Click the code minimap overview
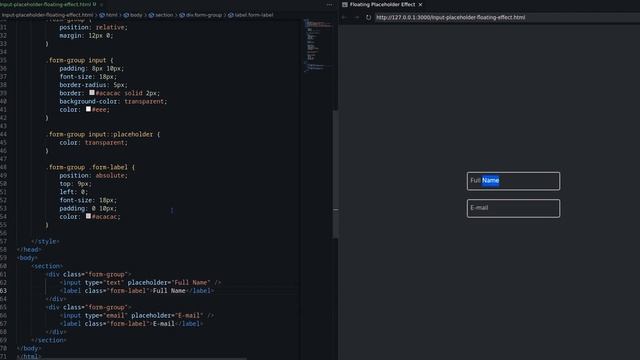The width and height of the screenshot is (640, 360). coord(318,45)
